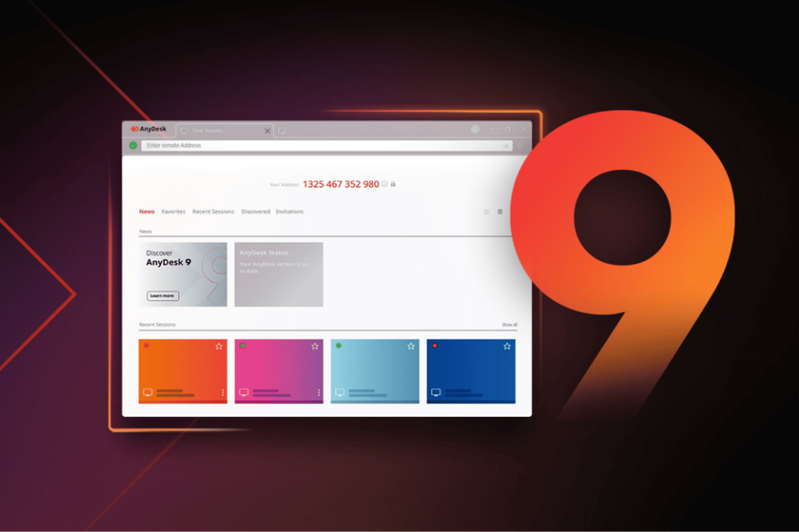Open the main menu beside address bar
Viewport: 799px width, 532px height.
[521, 146]
